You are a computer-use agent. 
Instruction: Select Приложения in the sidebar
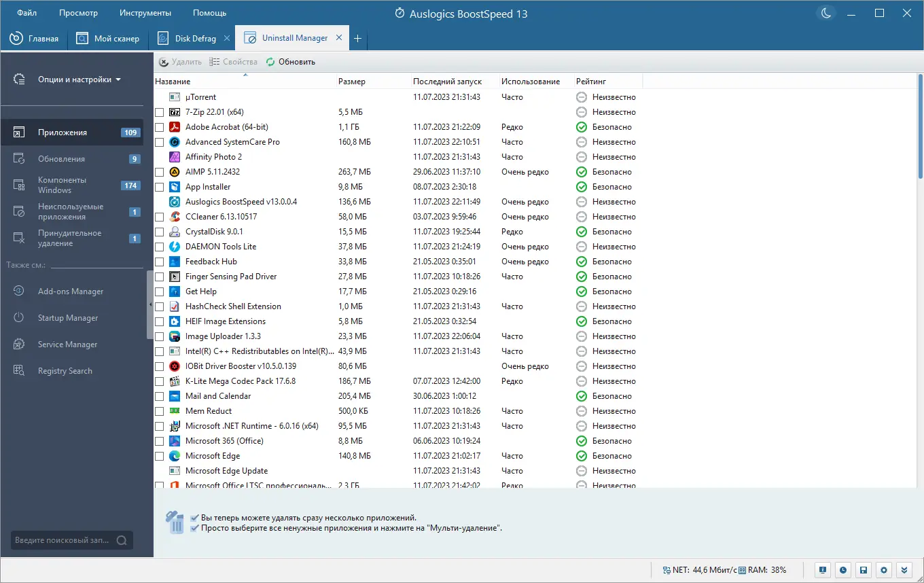point(71,132)
